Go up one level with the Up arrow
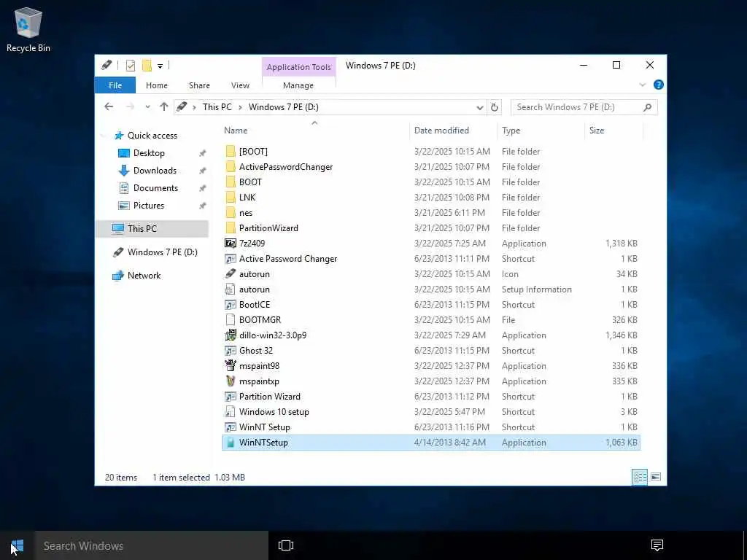747x560 pixels. pos(164,106)
